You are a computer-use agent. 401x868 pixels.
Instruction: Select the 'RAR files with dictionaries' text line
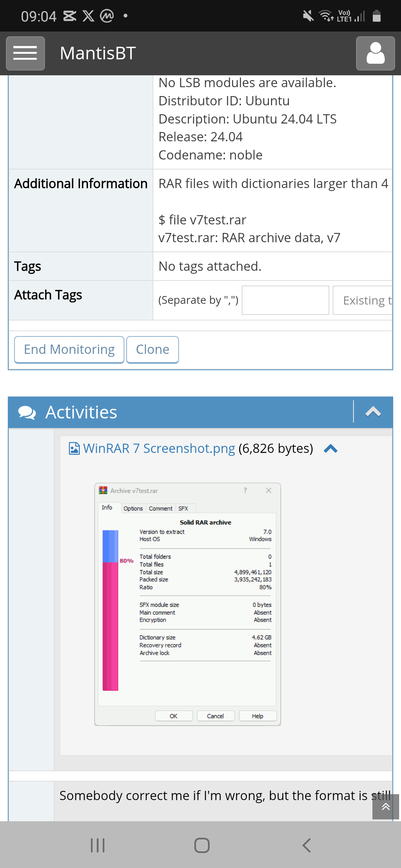(273, 184)
